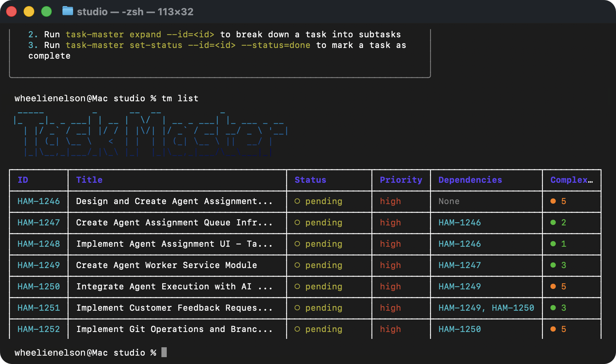Click the green complexity dot for HAM-1248

[x=553, y=244]
